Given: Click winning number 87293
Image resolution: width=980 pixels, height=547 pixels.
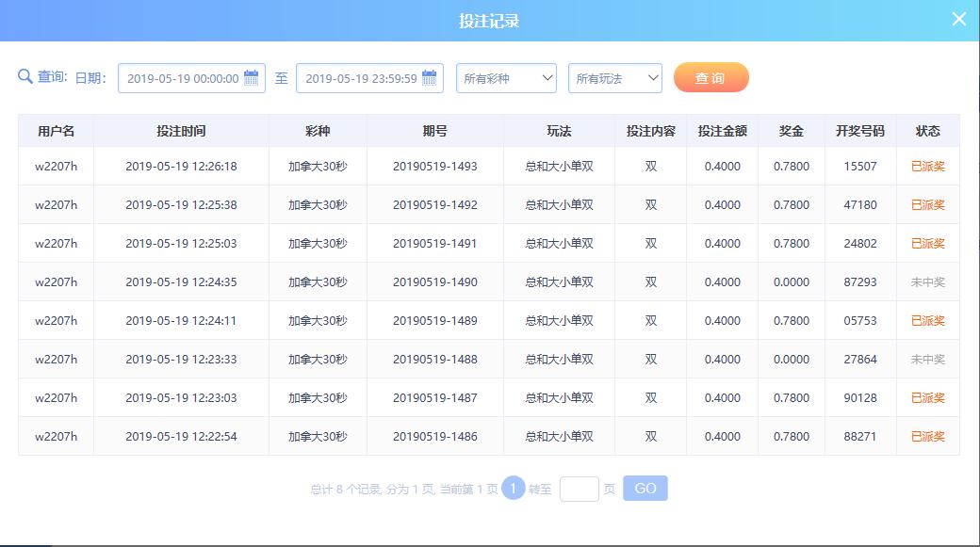Looking at the screenshot, I should click(x=860, y=282).
